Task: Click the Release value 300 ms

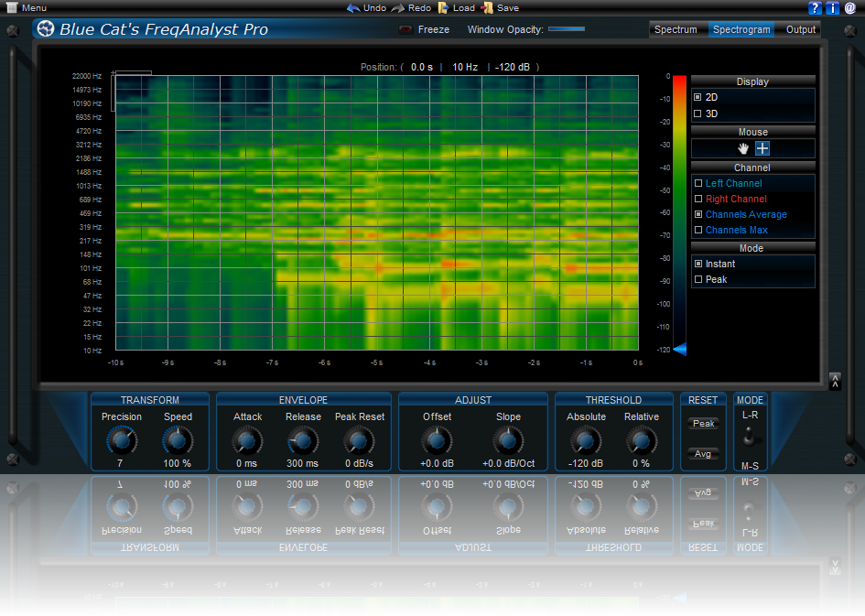Action: point(302,463)
